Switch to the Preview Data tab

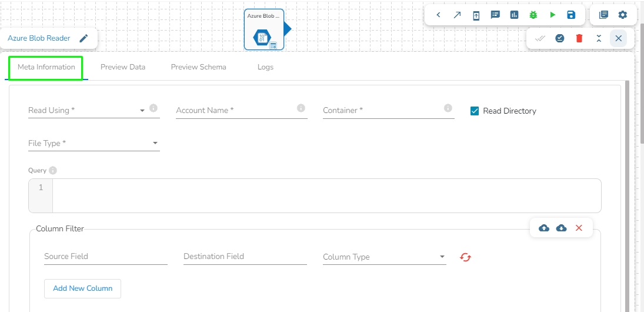[123, 67]
